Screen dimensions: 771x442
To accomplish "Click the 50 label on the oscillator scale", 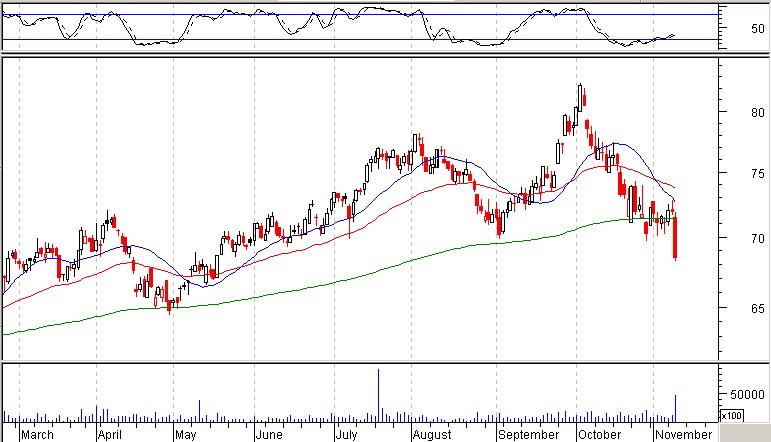I will [x=758, y=29].
